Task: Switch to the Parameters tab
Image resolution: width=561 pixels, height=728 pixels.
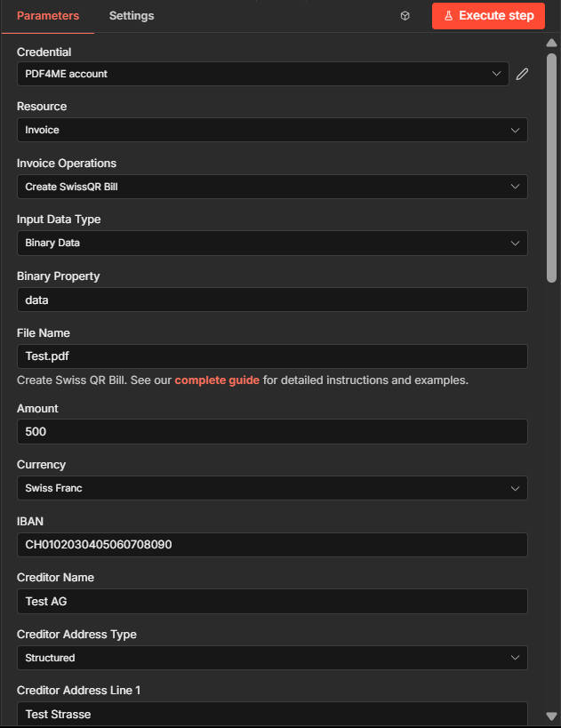Action: pyautogui.click(x=48, y=16)
